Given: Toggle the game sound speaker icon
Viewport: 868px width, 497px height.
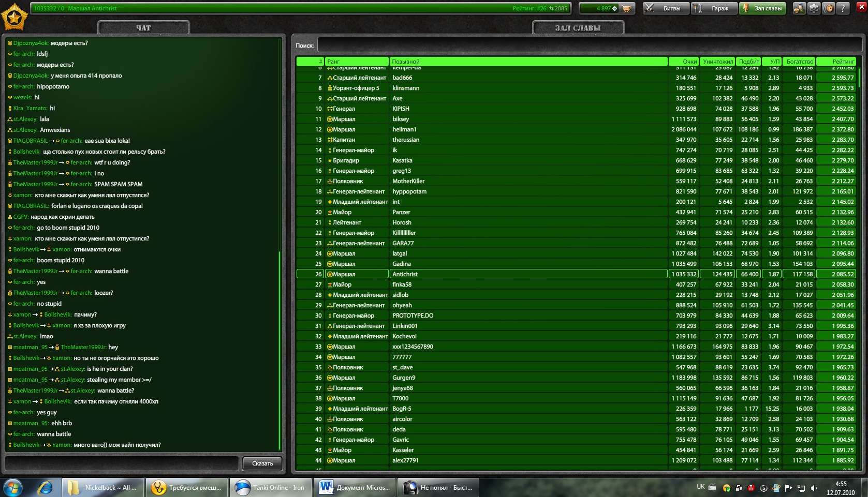Looking at the screenshot, I should (x=829, y=8).
